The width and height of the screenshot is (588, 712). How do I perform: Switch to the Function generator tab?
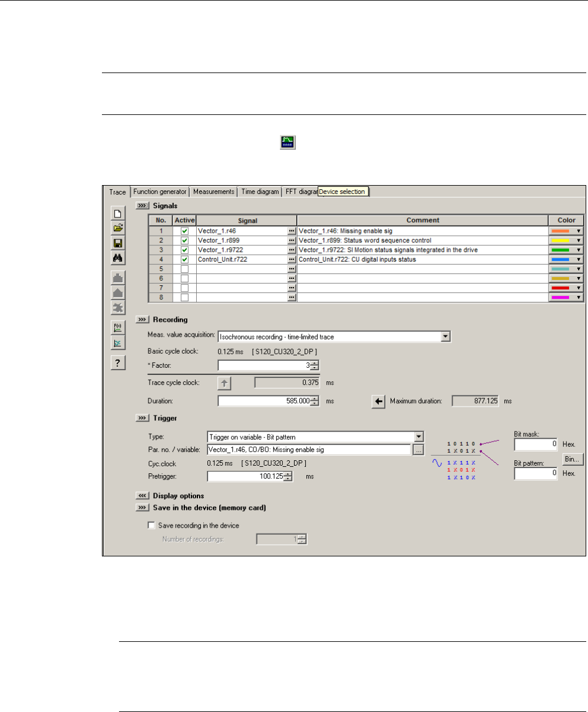click(160, 192)
